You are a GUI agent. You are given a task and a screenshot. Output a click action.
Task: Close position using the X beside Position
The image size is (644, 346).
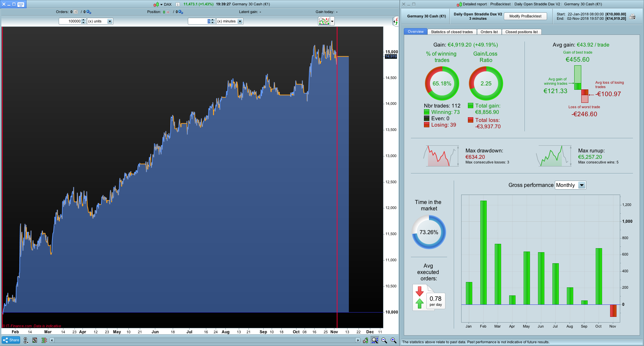[x=168, y=12]
